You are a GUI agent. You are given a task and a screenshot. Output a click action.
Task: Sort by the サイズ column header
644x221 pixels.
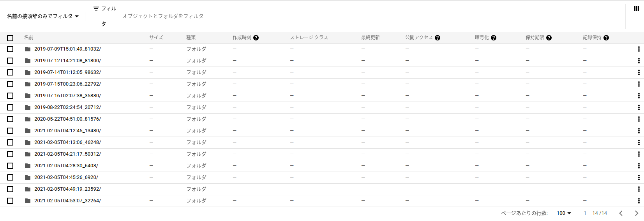(156, 38)
